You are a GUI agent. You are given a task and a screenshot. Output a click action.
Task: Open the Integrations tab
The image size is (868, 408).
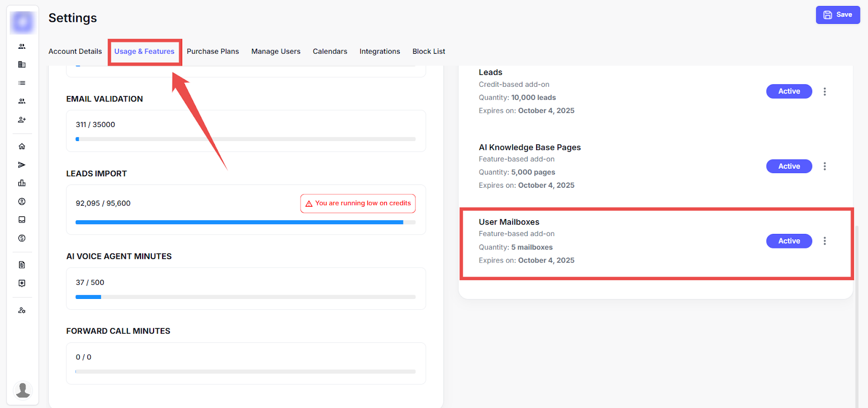click(x=379, y=52)
